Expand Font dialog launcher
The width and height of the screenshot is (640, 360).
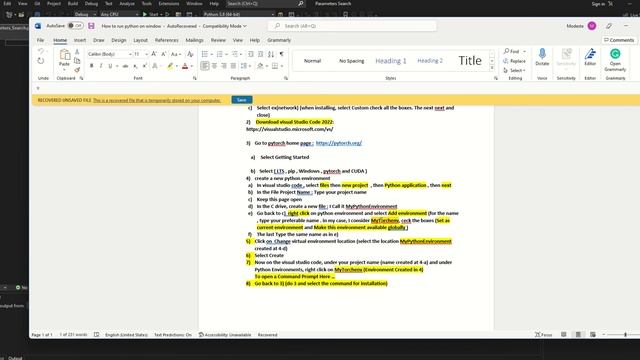point(195,78)
